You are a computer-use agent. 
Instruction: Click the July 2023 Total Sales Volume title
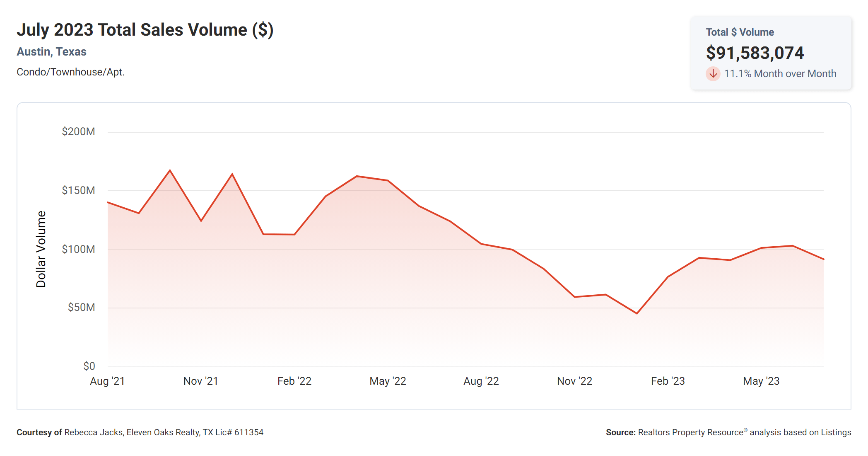click(x=145, y=30)
